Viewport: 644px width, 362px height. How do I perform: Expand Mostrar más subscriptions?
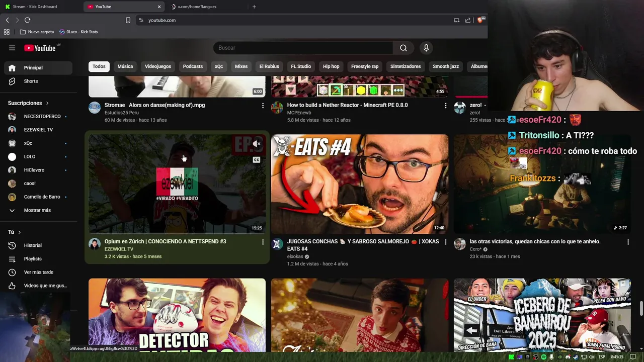[38, 210]
